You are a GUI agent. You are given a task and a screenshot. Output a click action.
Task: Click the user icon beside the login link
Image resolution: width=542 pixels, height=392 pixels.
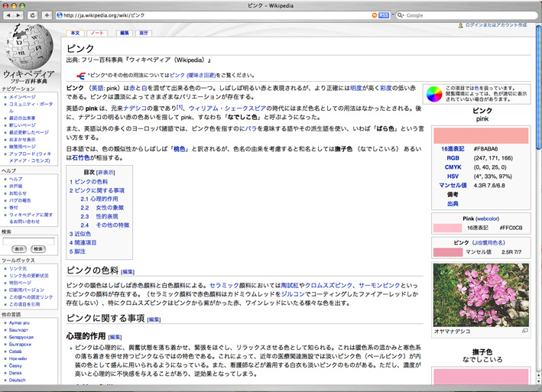tap(460, 25)
